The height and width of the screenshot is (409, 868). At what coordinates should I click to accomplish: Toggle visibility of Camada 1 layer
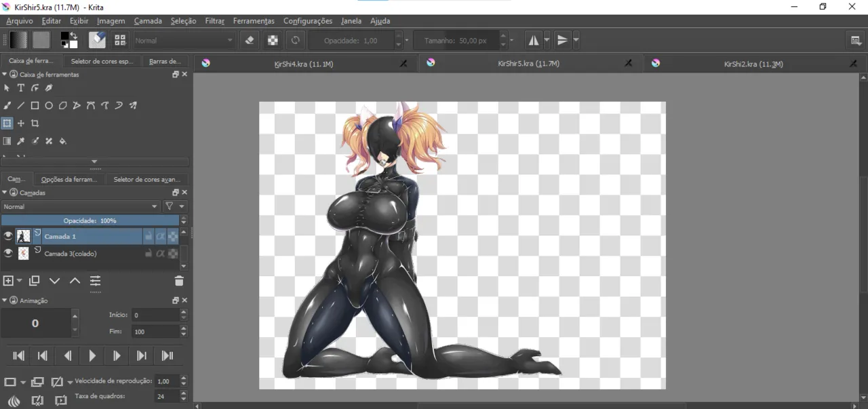click(8, 236)
